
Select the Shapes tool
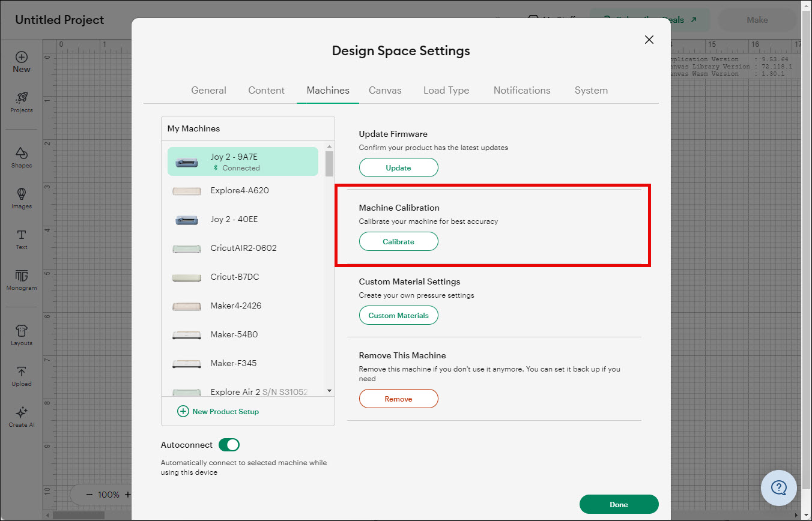[21, 156]
